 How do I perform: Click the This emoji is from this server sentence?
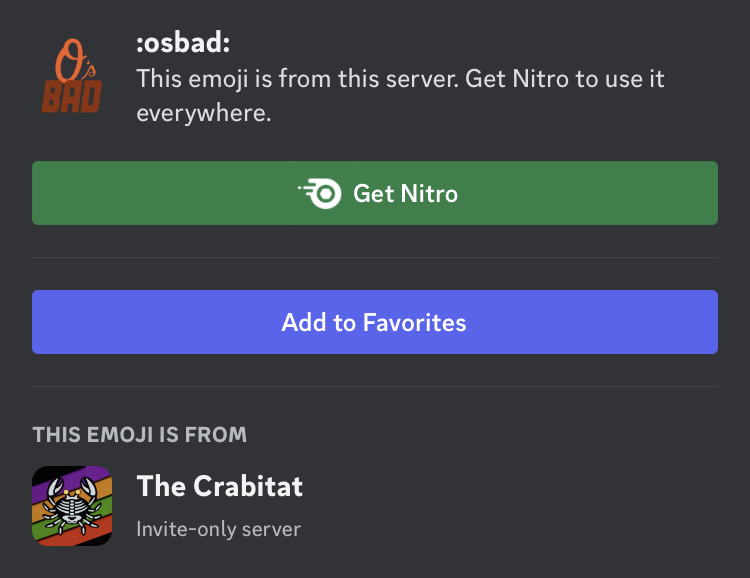pyautogui.click(x=298, y=78)
